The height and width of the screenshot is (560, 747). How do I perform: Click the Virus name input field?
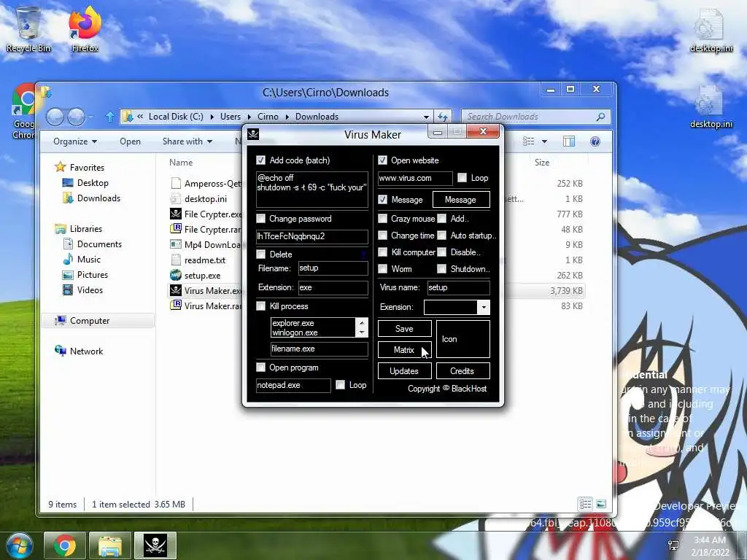[x=458, y=287]
